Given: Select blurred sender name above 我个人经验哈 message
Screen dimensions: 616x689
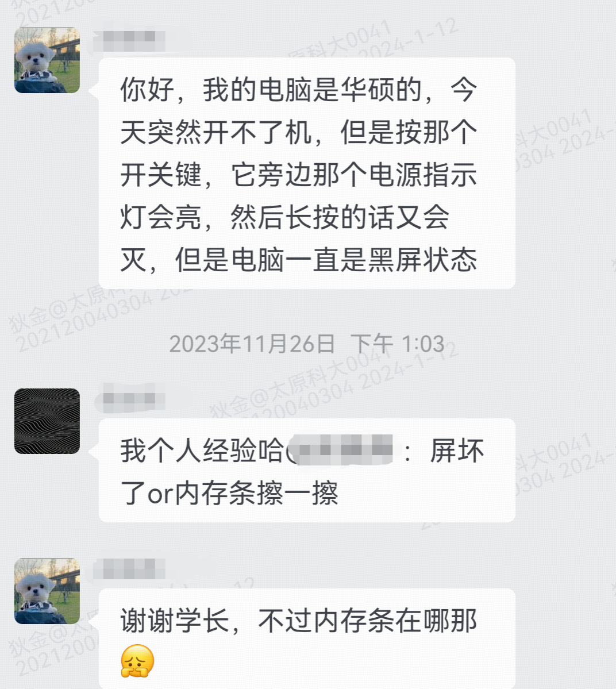Looking at the screenshot, I should [x=130, y=399].
